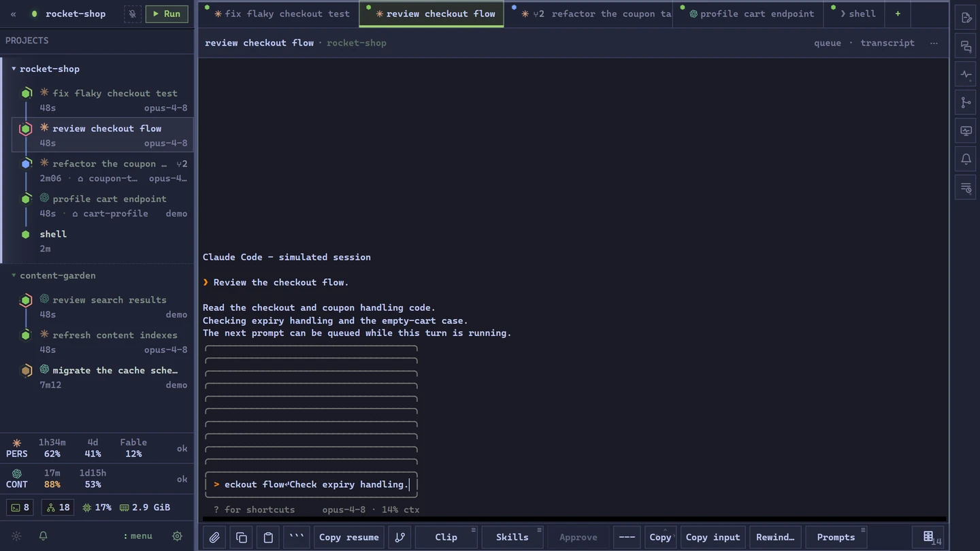Switch to profile cart endpoint tab
Viewport: 980px width, 551px height.
[x=748, y=14]
